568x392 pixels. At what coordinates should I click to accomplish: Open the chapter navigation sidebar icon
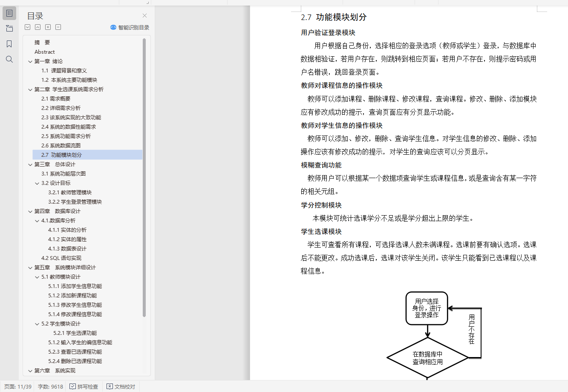click(x=9, y=29)
